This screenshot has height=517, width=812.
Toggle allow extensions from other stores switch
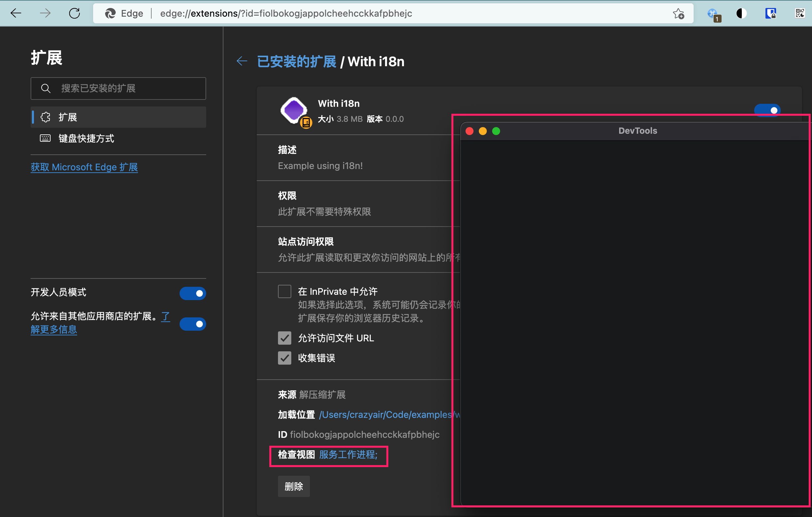193,324
